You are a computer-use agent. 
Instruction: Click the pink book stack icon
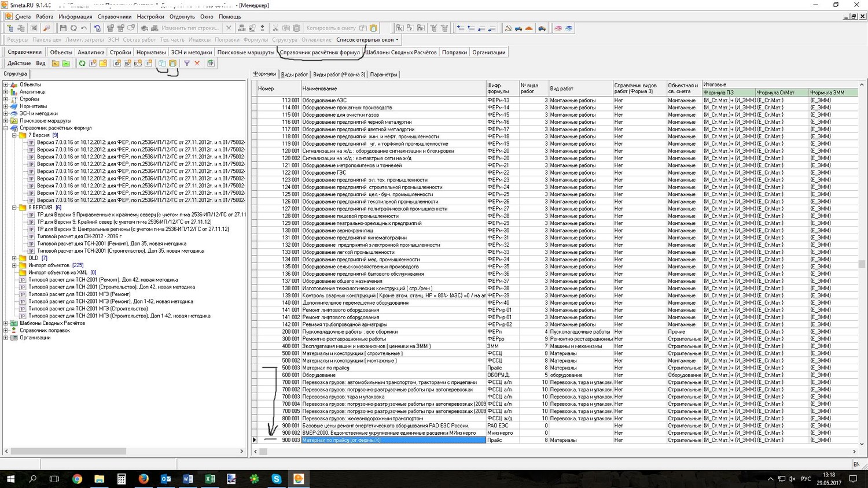(x=558, y=28)
